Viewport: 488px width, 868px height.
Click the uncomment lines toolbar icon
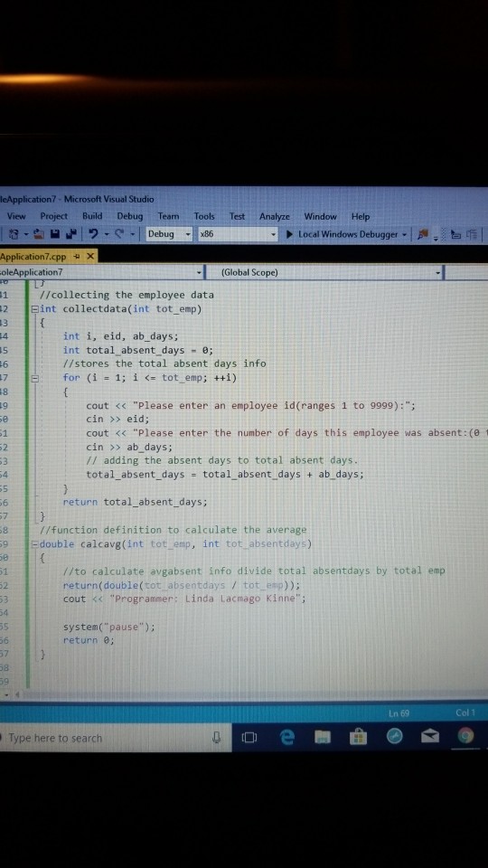pyautogui.click(x=472, y=234)
